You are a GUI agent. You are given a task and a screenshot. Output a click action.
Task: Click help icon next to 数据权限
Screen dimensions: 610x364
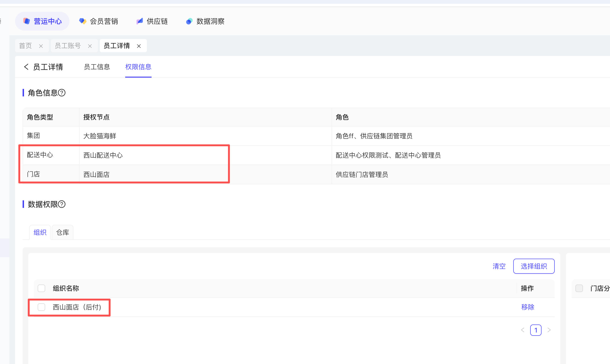[62, 204]
